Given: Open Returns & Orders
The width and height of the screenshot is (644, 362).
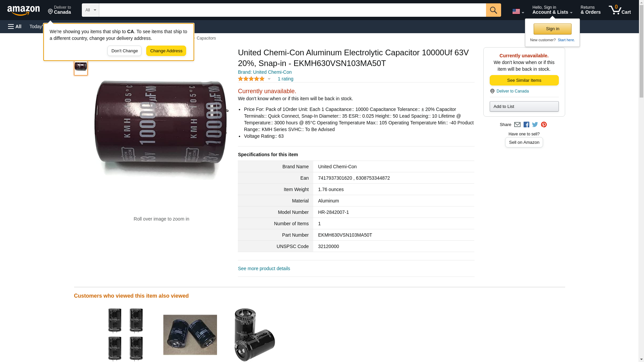Looking at the screenshot, I should coord(590,10).
